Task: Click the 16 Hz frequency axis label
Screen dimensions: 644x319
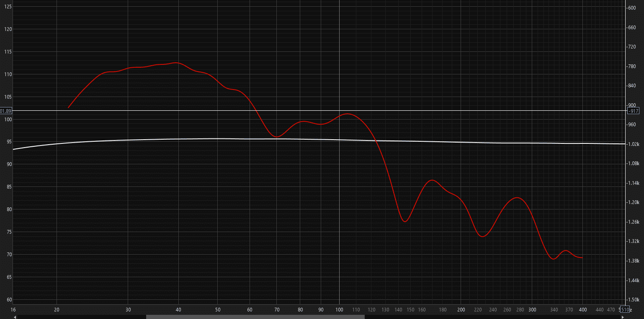Action: point(13,310)
